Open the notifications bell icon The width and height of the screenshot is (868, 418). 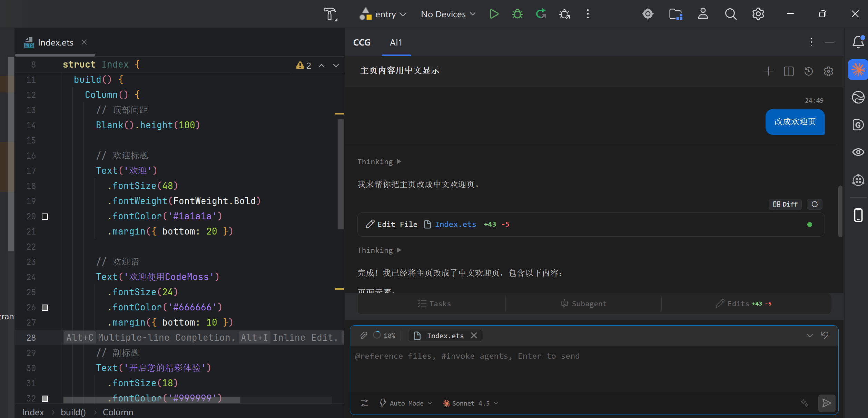[858, 42]
